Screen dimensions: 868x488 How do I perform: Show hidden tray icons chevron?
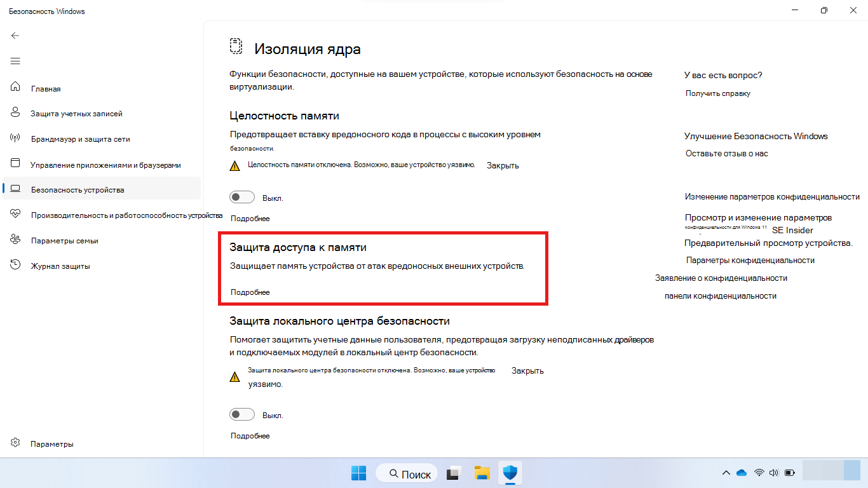point(726,473)
